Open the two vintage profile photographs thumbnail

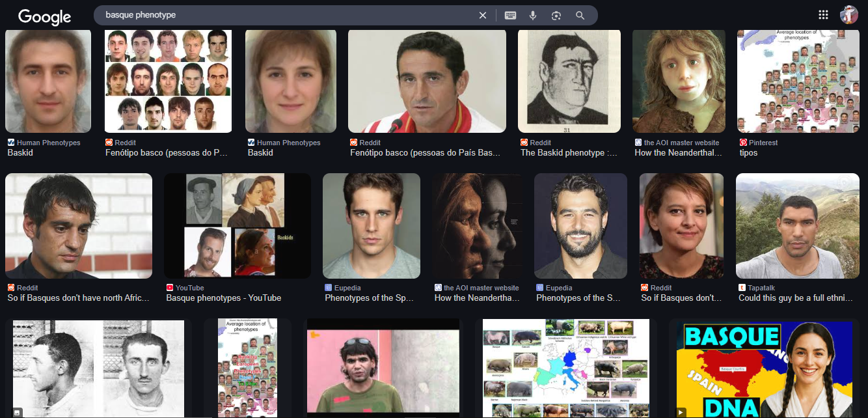tap(99, 369)
